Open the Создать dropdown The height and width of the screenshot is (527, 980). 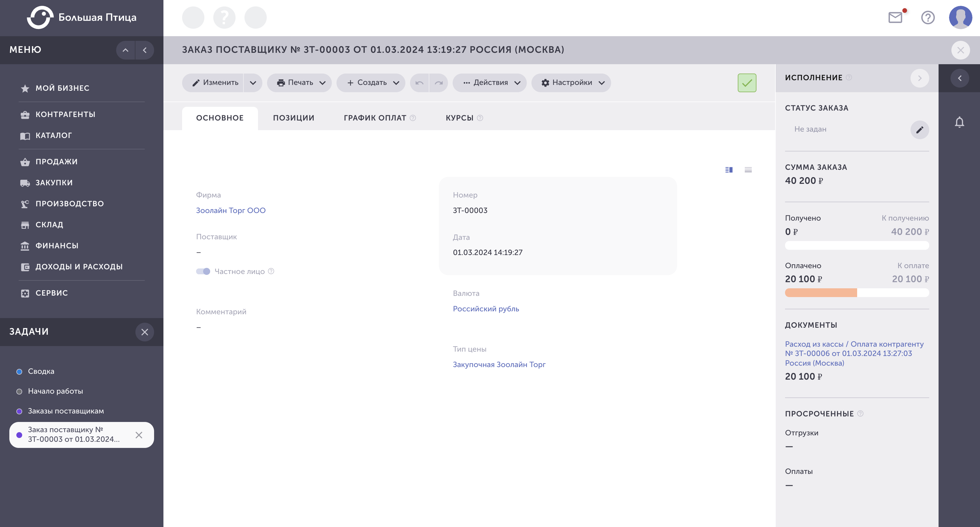point(371,83)
